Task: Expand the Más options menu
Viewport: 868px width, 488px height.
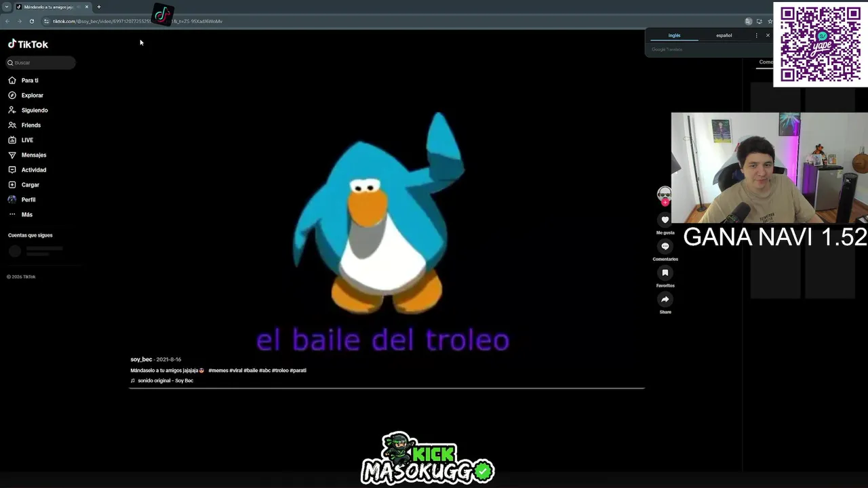Action: pos(27,215)
